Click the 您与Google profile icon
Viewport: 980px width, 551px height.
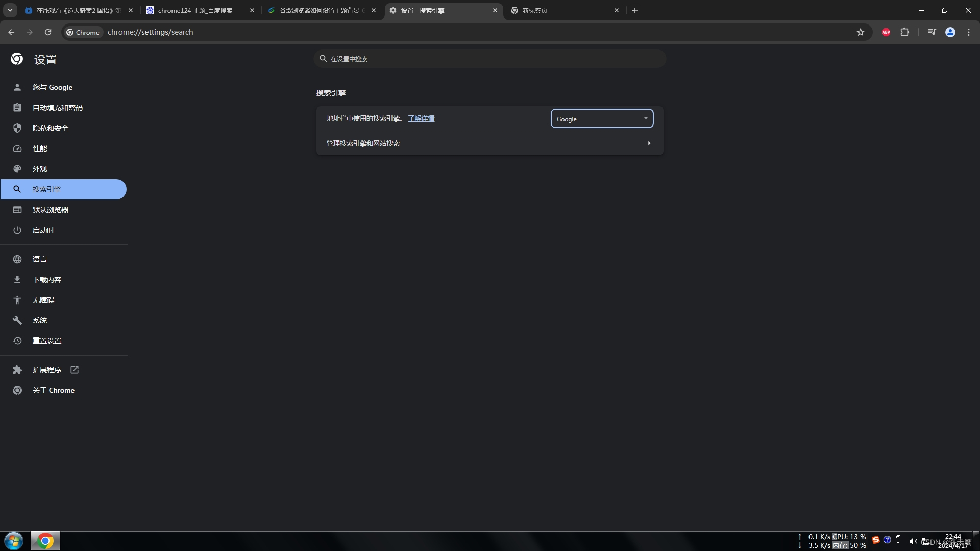(17, 87)
